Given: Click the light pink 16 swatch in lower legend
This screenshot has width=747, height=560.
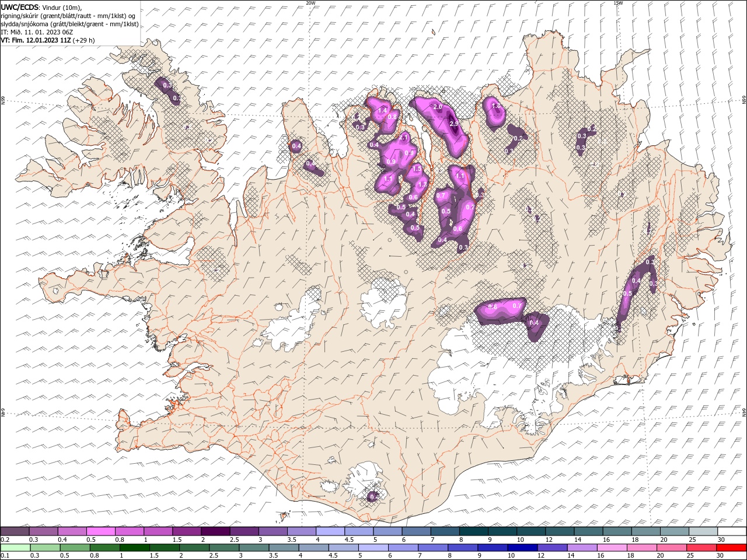Looking at the screenshot, I should coord(612,548).
